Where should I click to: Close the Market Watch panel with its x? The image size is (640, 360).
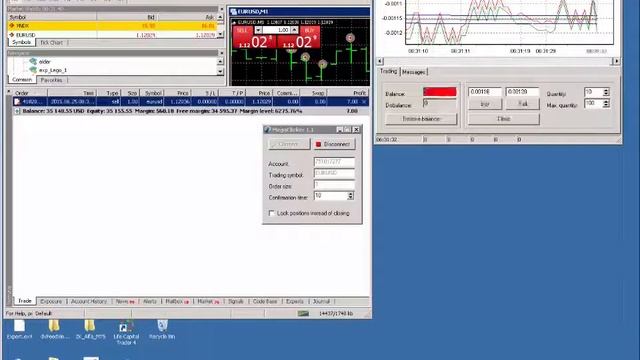pyautogui.click(x=222, y=9)
